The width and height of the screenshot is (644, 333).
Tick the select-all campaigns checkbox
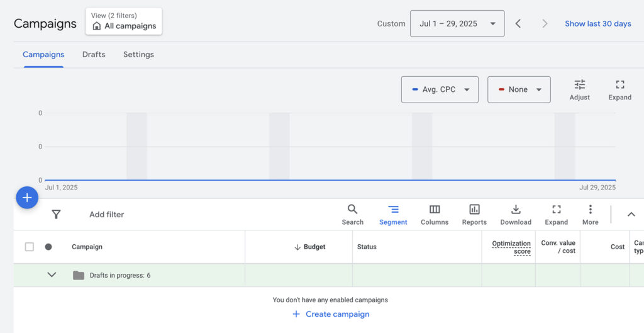pyautogui.click(x=30, y=247)
